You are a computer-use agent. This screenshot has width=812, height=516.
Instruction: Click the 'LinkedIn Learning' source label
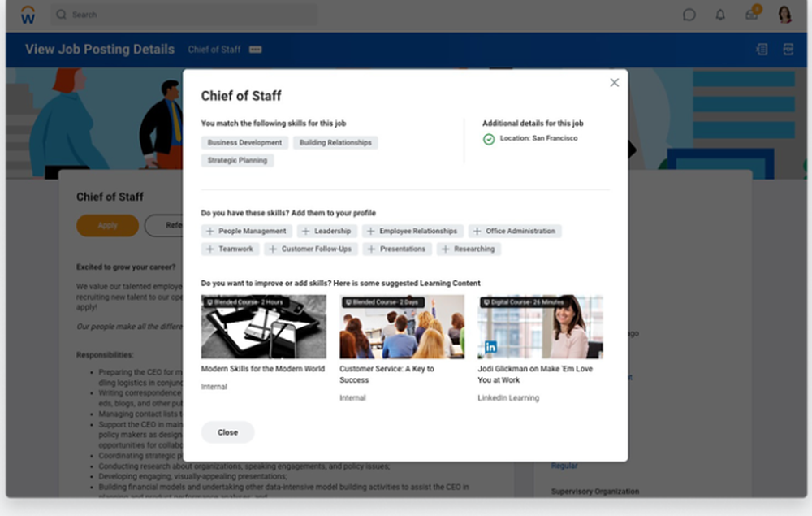coord(508,398)
